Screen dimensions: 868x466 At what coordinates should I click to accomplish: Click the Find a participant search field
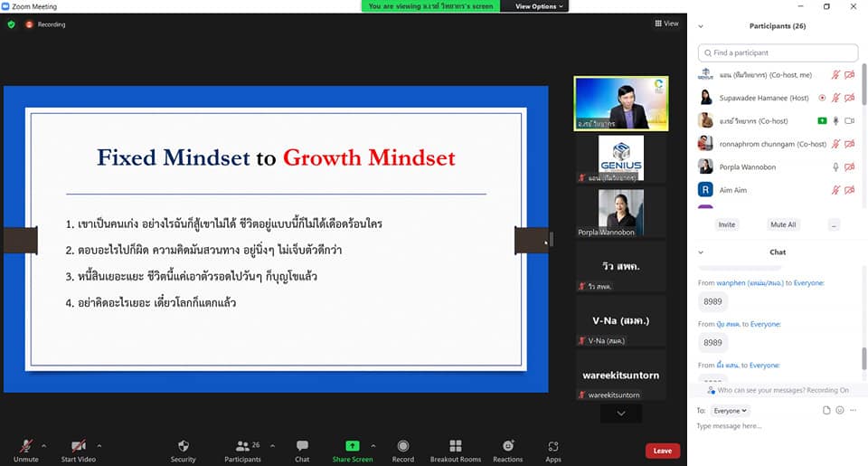pyautogui.click(x=777, y=52)
